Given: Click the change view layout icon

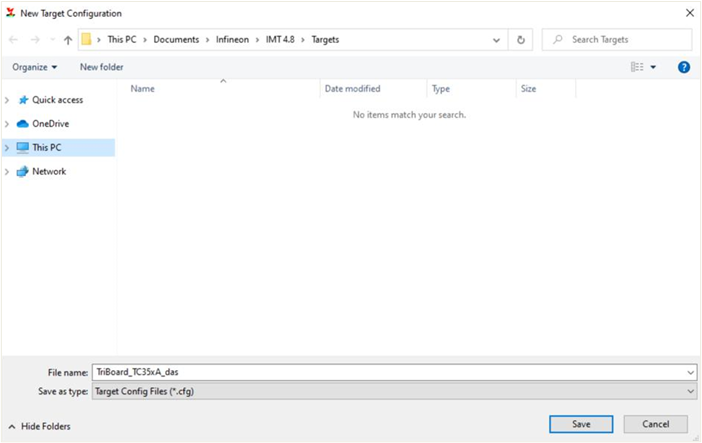Looking at the screenshot, I should click(x=637, y=67).
